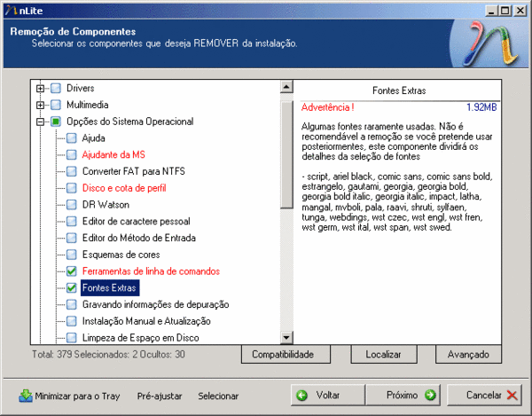The image size is (532, 416).
Task: Click the tree scrollbar up arrow
Action: [286, 87]
